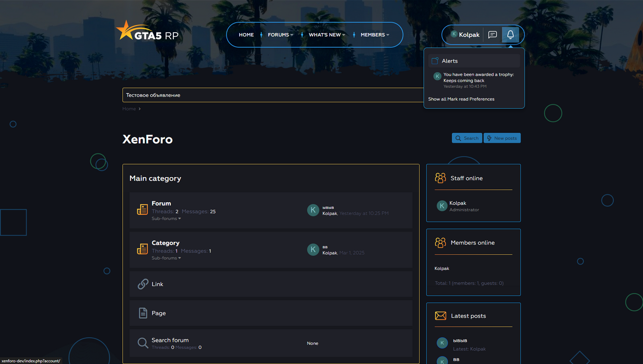This screenshot has height=364, width=643.
Task: Click the chain icon beside Link
Action: point(143,284)
